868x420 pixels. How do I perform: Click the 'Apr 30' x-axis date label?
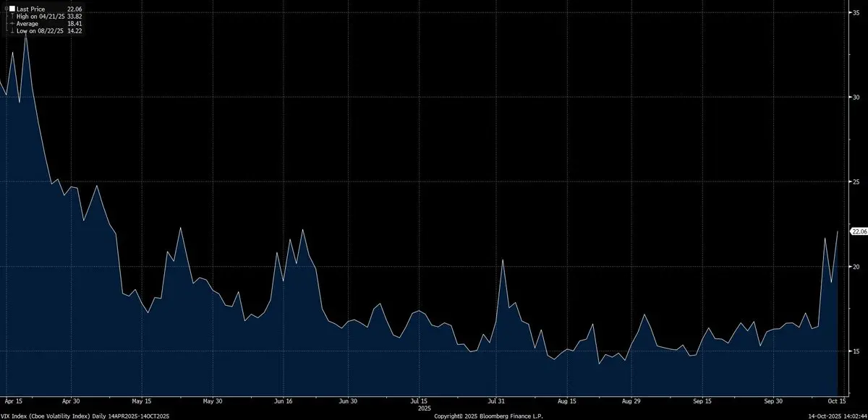(71, 400)
